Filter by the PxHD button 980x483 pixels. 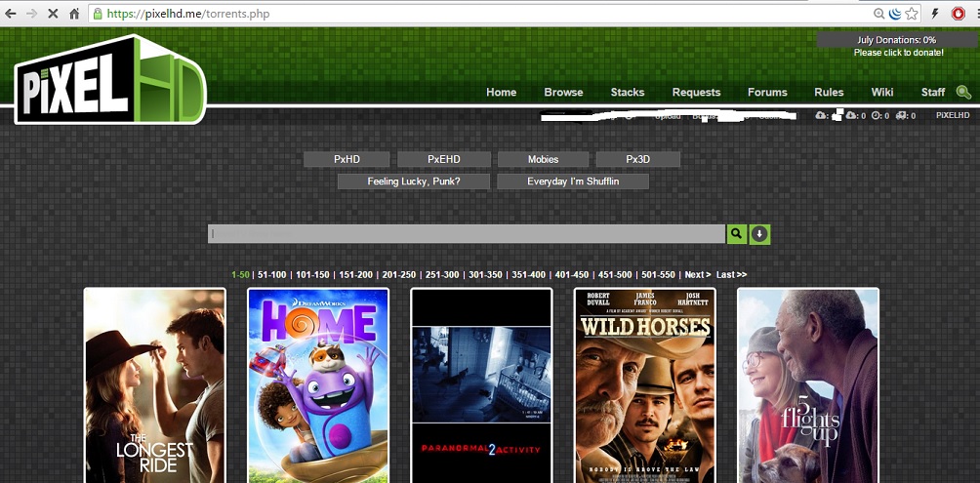(347, 159)
